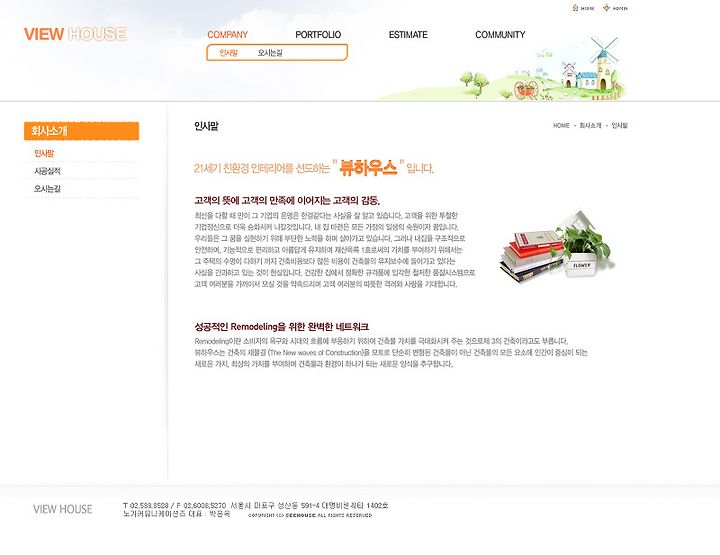The image size is (720, 555).
Task: Click the VIEW HOUSE footer logo
Action: (62, 509)
